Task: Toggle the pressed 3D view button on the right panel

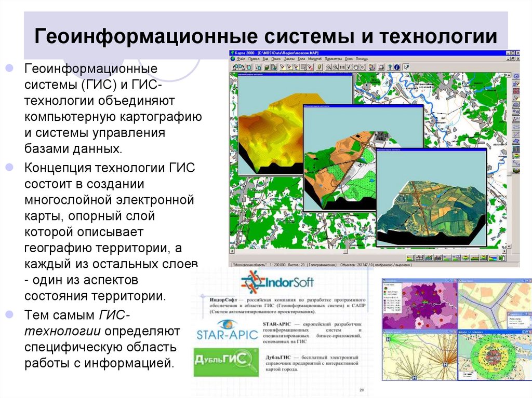Action: (515, 150)
